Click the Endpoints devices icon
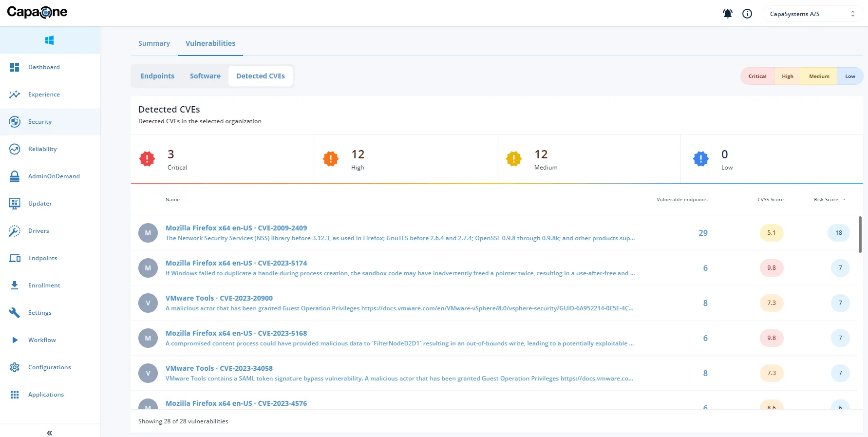This screenshot has width=868, height=437. tap(15, 258)
